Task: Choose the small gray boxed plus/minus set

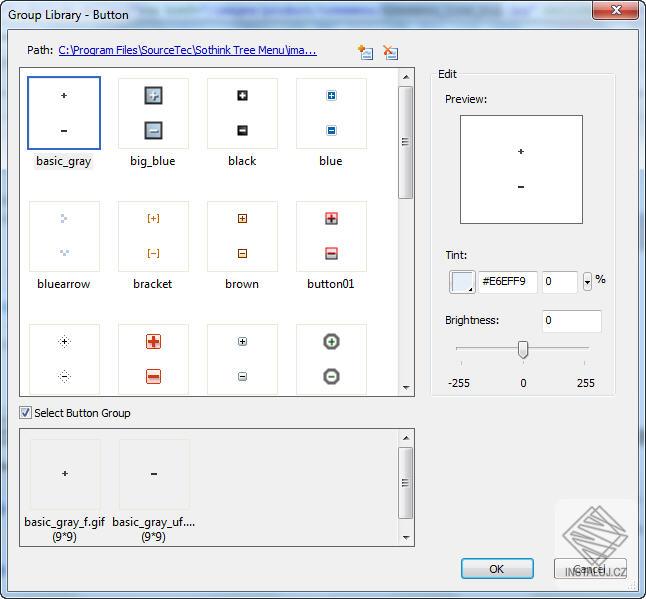Action: coord(242,359)
